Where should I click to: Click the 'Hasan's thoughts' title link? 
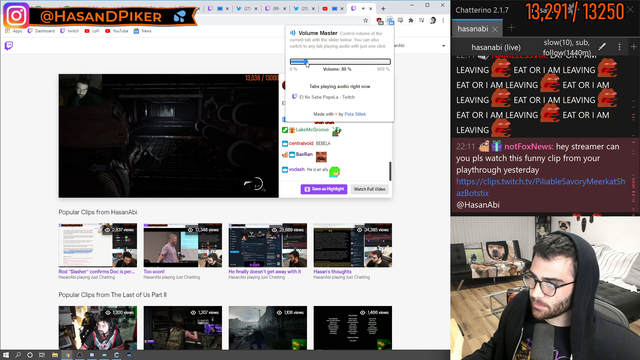(332, 271)
